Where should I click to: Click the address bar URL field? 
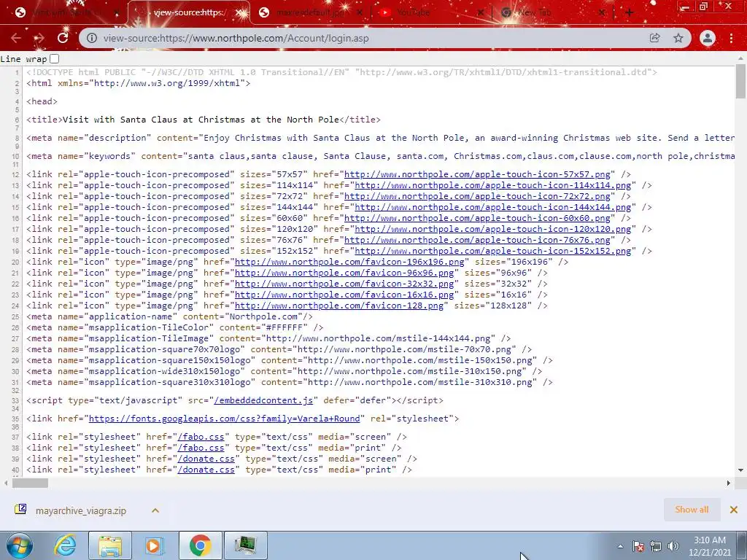coord(367,38)
